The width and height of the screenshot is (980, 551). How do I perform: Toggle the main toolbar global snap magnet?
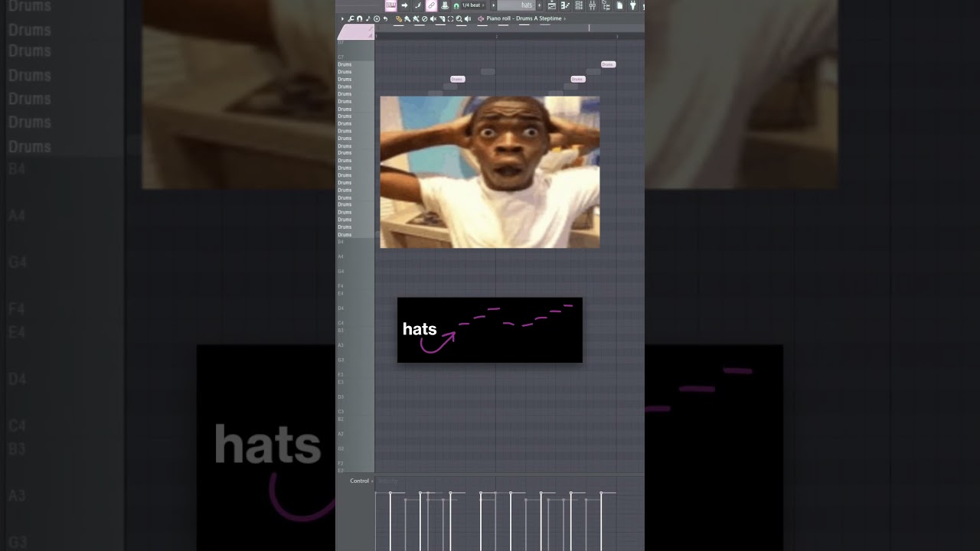click(456, 5)
